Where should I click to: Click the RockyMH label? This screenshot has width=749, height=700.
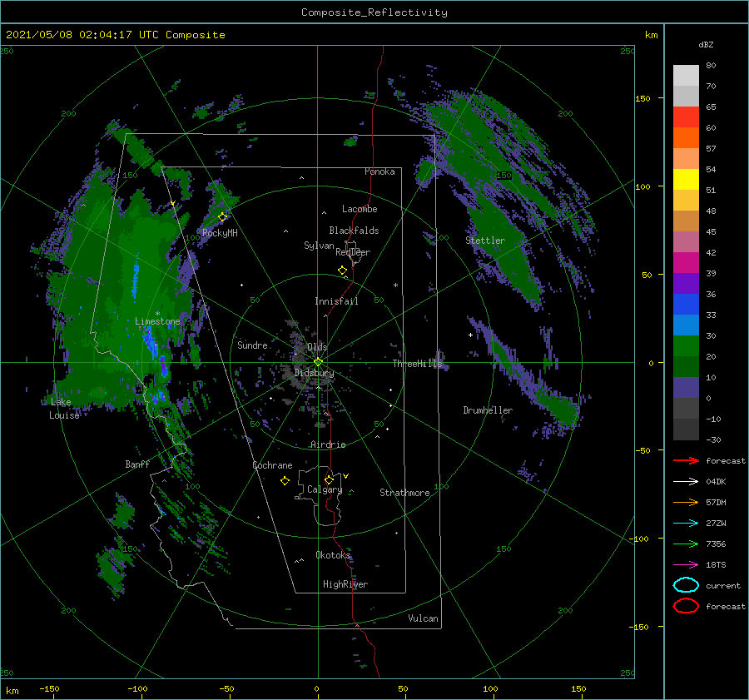coord(220,233)
